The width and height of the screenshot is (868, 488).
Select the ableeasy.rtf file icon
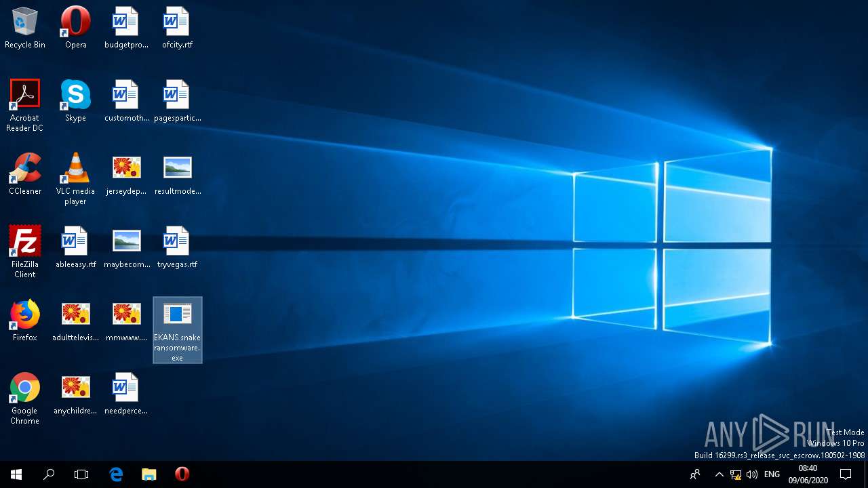(75, 247)
